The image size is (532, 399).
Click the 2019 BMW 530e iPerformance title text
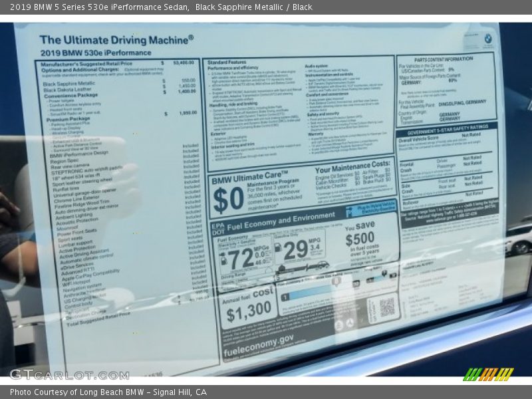96,53
